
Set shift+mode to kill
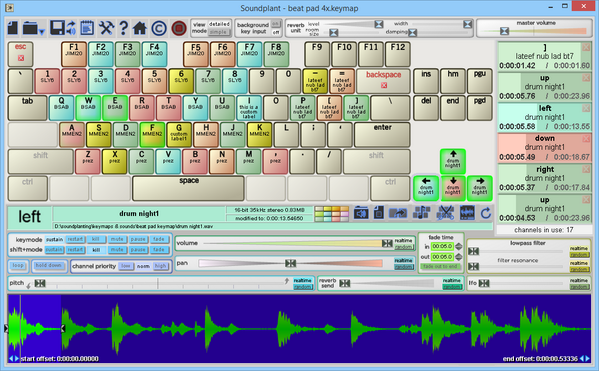click(x=96, y=249)
